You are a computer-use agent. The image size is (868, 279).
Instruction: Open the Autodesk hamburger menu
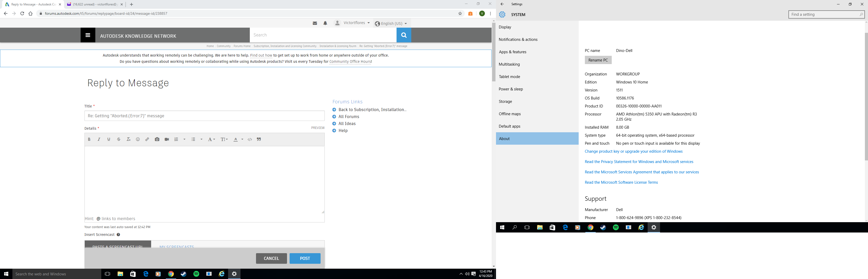[x=88, y=35]
